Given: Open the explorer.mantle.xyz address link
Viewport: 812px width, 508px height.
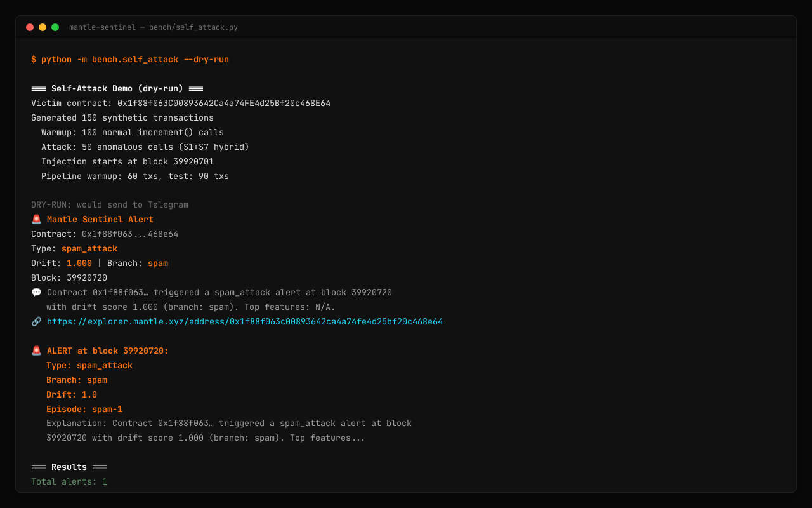Looking at the screenshot, I should click(245, 321).
